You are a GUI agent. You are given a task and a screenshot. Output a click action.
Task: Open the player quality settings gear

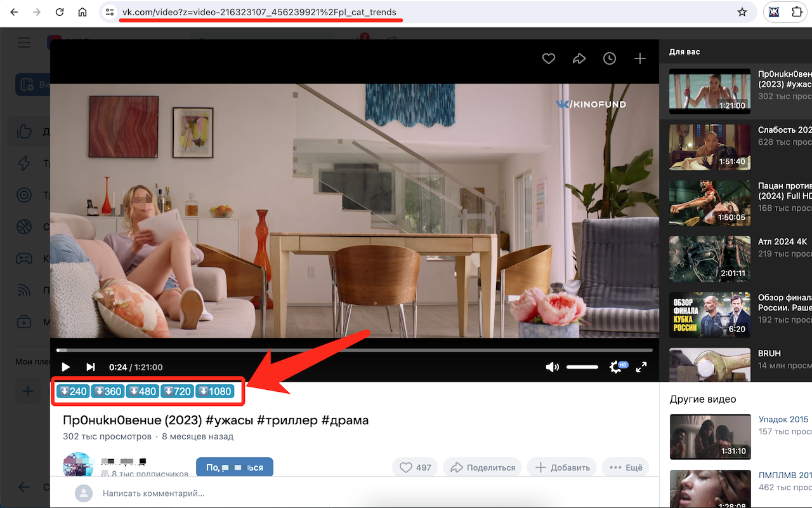click(615, 366)
